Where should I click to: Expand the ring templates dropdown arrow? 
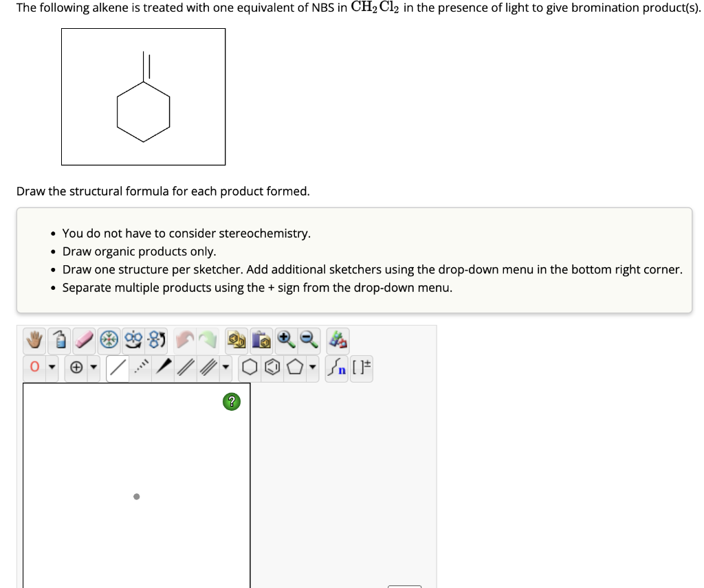(313, 367)
